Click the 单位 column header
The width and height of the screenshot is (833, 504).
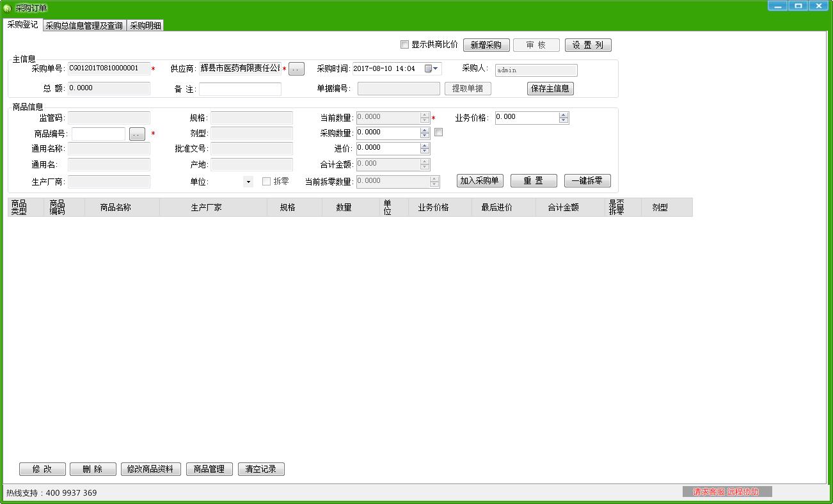point(395,207)
